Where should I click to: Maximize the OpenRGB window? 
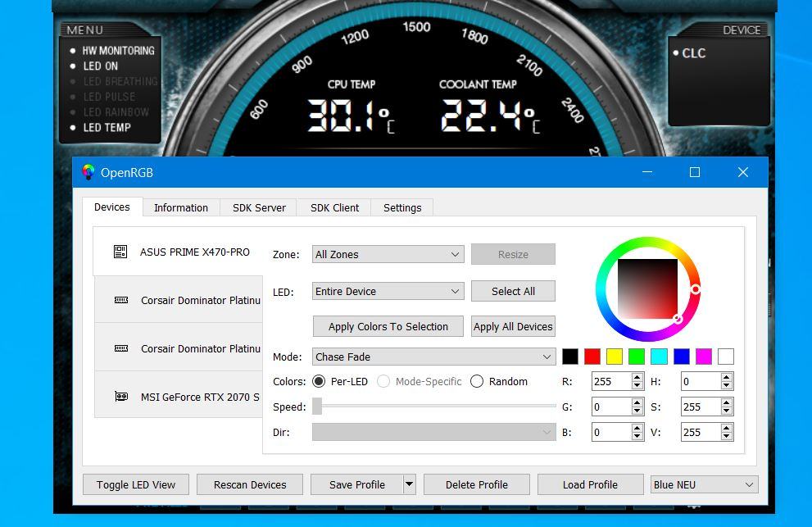tap(695, 172)
